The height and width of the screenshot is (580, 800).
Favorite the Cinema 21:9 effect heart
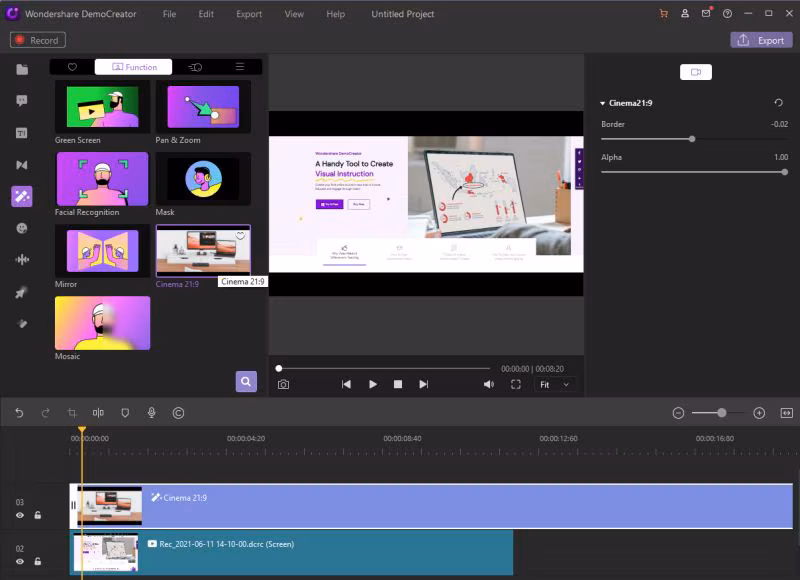pyautogui.click(x=240, y=236)
